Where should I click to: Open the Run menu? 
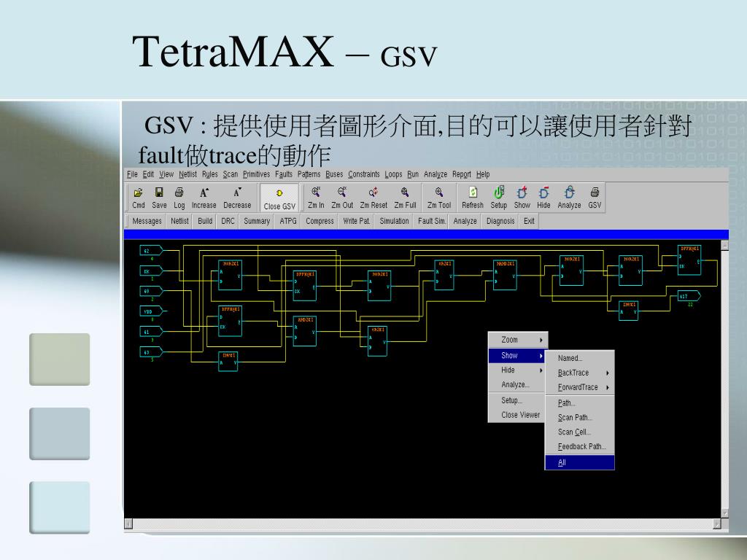tap(413, 174)
